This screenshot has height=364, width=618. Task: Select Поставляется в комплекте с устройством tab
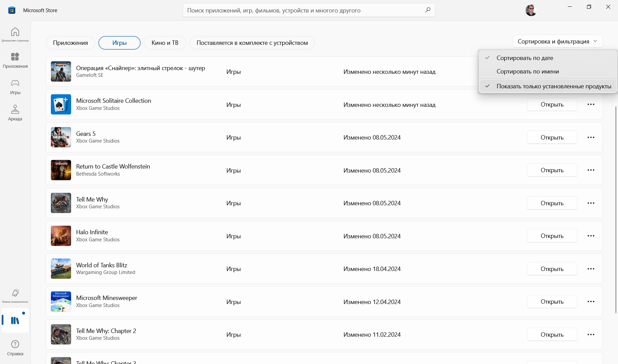(x=252, y=43)
